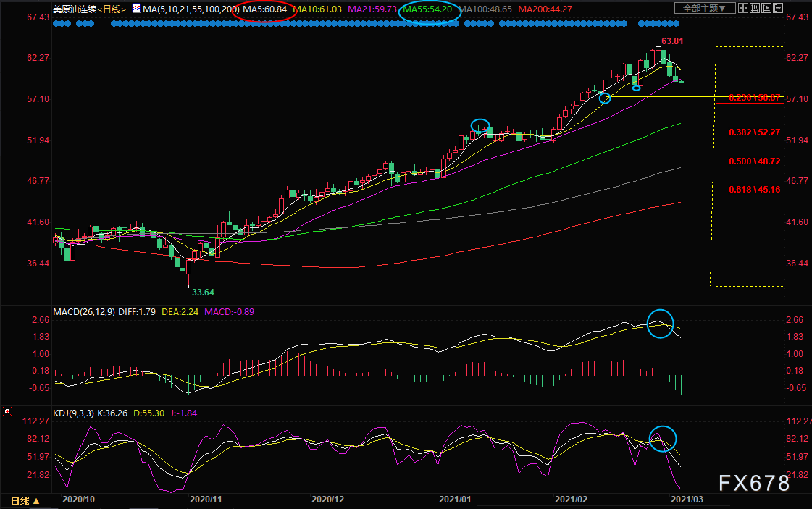Click the red sun icon beside KDJ

7,413
